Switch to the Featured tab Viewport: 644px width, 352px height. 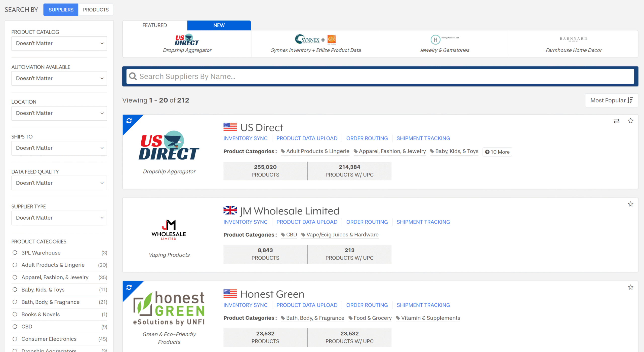point(154,25)
